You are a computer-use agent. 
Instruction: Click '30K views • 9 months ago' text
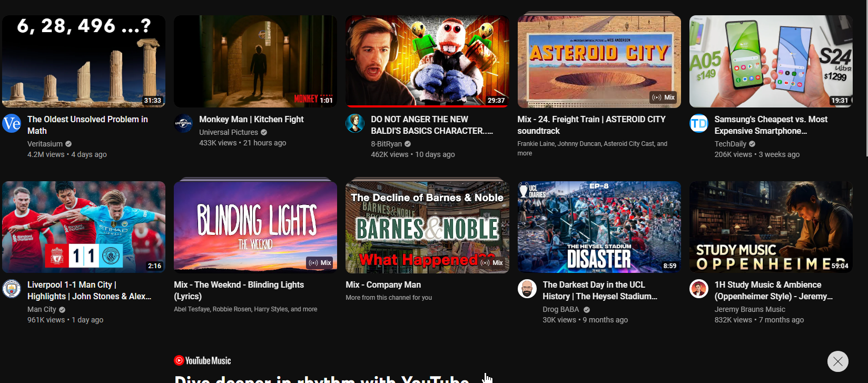coord(585,320)
